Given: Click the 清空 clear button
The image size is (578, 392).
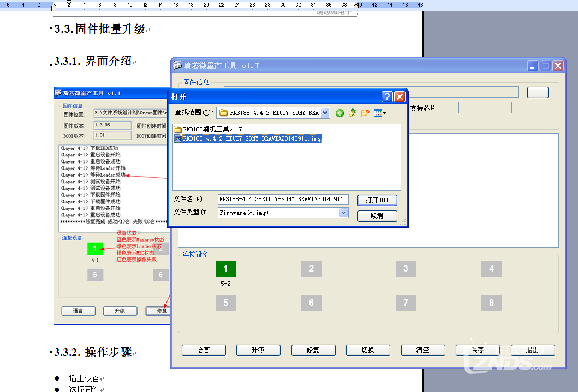Looking at the screenshot, I should point(423,350).
